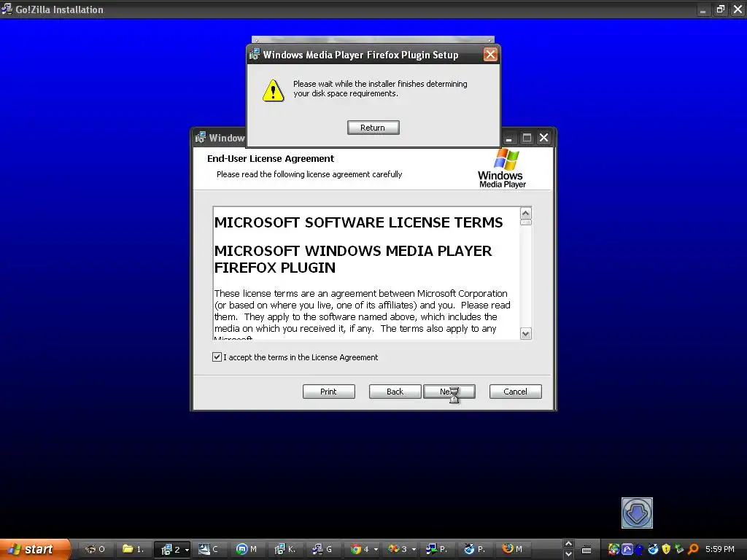Click the Windows Media Player logo

(502, 168)
